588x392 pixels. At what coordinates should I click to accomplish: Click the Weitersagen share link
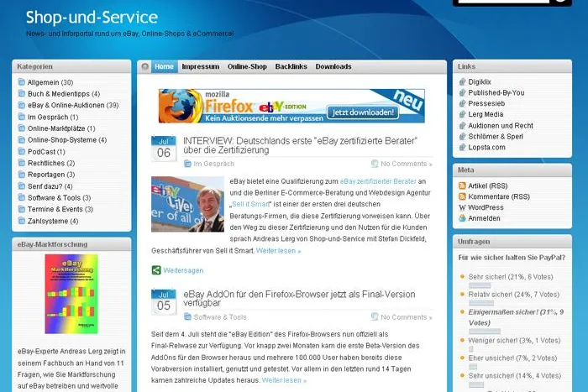click(183, 270)
